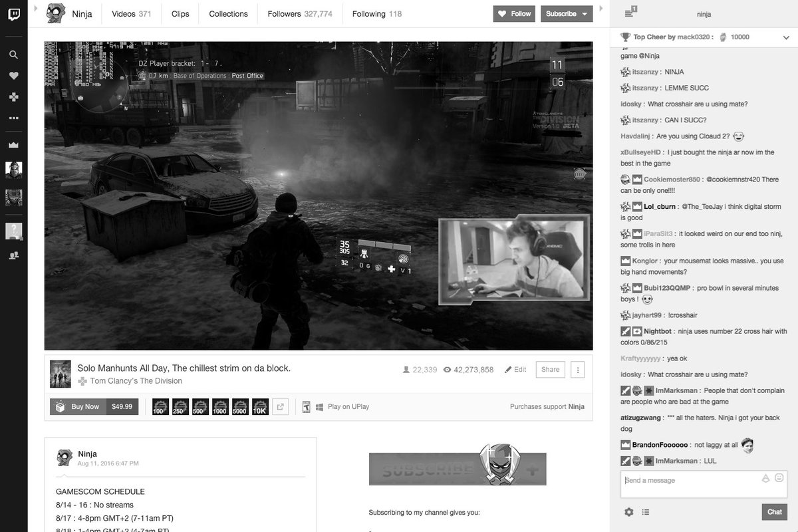Open search from the left sidebar
This screenshot has height=532, width=798.
[x=13, y=55]
